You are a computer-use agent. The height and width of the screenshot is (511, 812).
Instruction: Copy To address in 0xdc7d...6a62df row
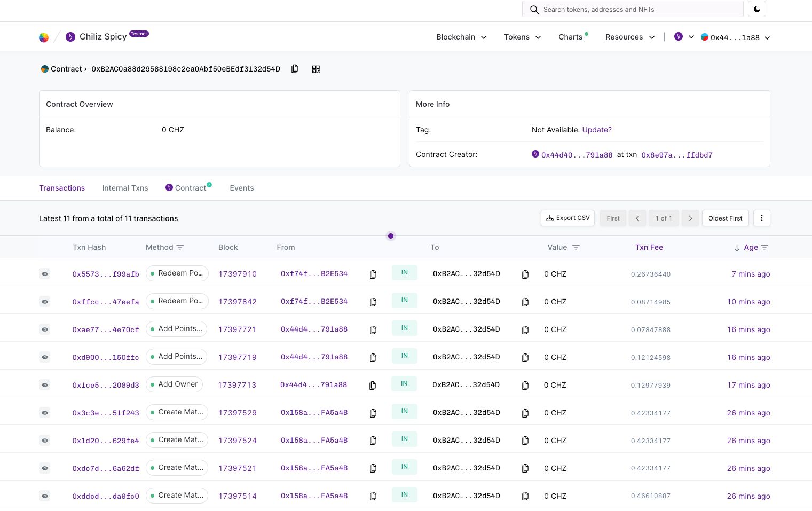[x=525, y=468]
